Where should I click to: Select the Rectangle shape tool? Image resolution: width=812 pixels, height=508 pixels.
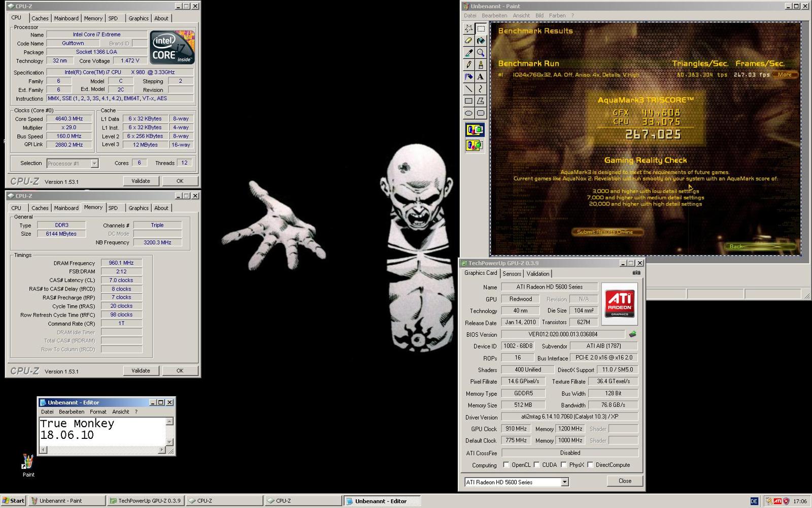pos(468,101)
